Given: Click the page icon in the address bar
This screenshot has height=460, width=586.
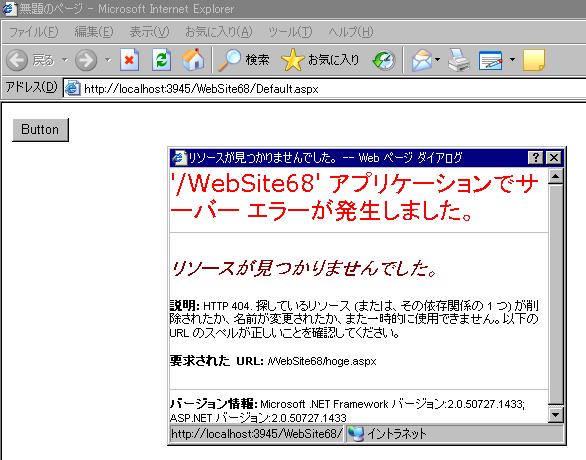Looking at the screenshot, I should tap(73, 89).
